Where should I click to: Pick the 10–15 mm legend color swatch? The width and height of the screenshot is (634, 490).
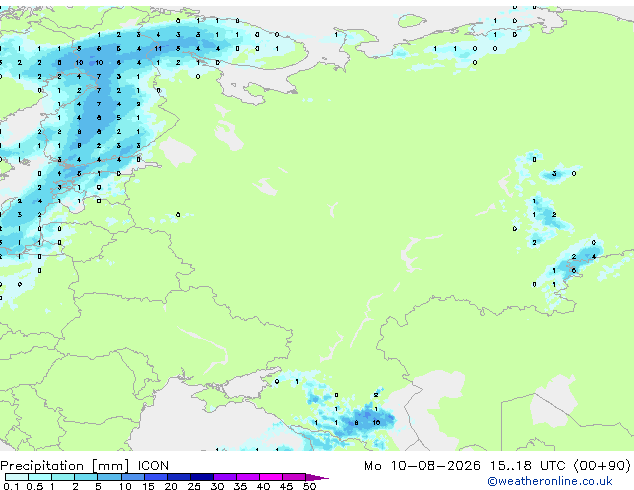point(133,477)
